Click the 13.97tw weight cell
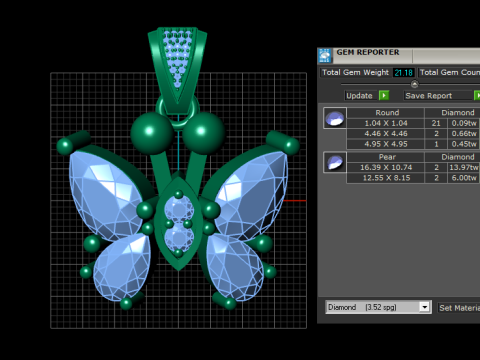This screenshot has height=360, width=480. tap(464, 167)
